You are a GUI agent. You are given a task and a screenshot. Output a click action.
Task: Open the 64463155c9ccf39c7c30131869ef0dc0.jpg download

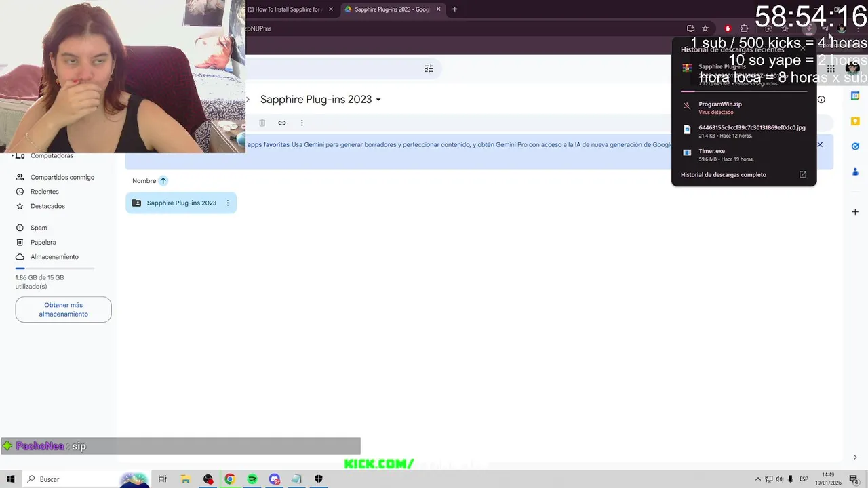(744, 131)
